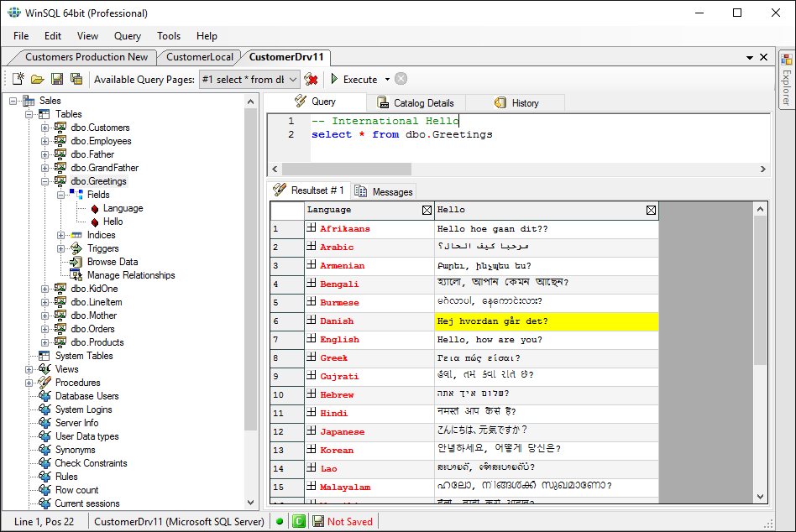
Task: Switch to Customers Production New tab
Action: [x=86, y=57]
